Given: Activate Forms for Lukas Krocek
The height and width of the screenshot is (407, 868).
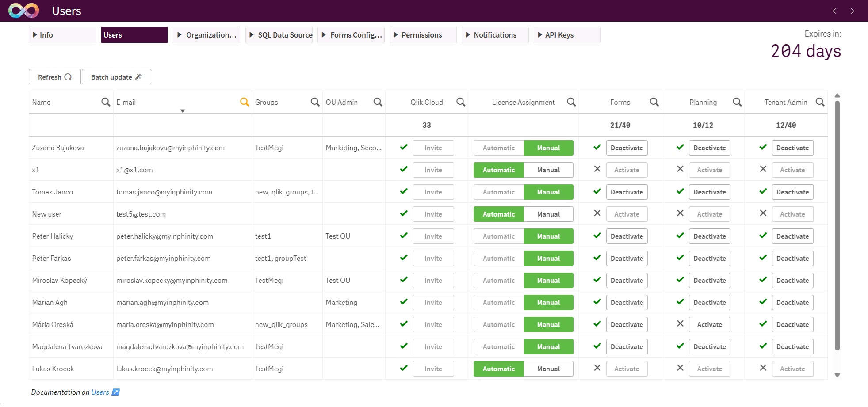Looking at the screenshot, I should pos(627,369).
